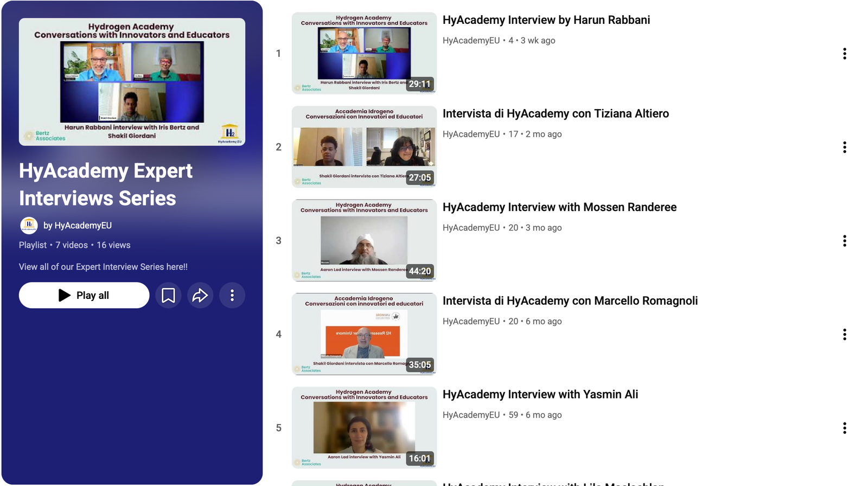The width and height of the screenshot is (868, 486).
Task: Click HyAcademyEU under Marcello Romagnoli video
Action: point(471,321)
